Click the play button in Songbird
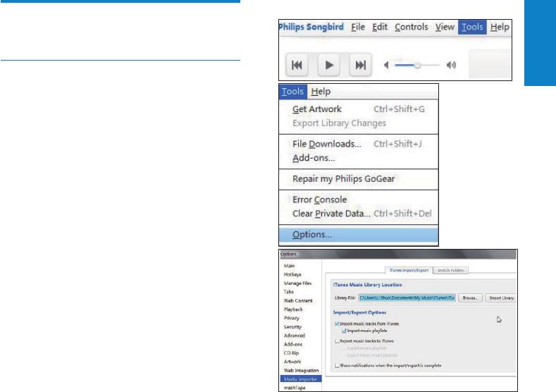The width and height of the screenshot is (556, 392). click(x=328, y=65)
